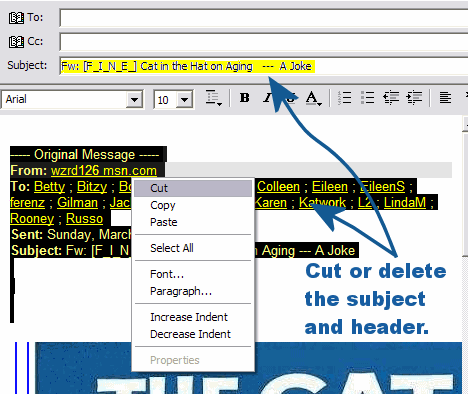Open Font... from the context menu

coord(193,274)
